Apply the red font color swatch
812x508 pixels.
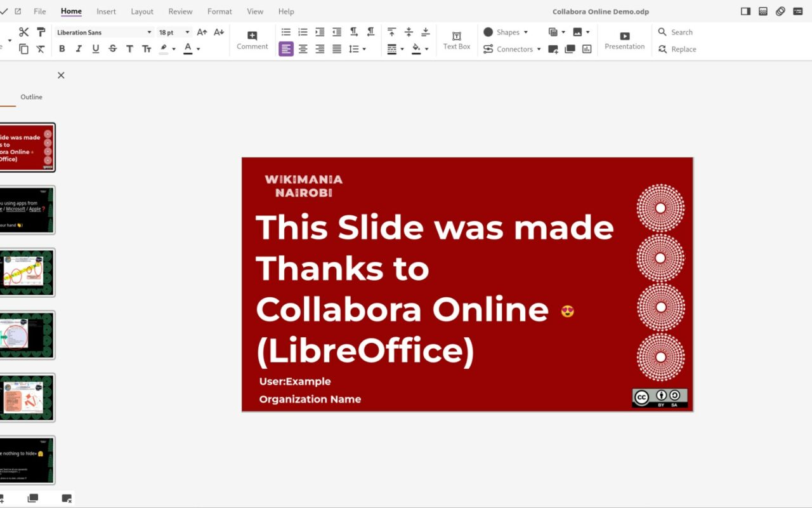pyautogui.click(x=188, y=49)
